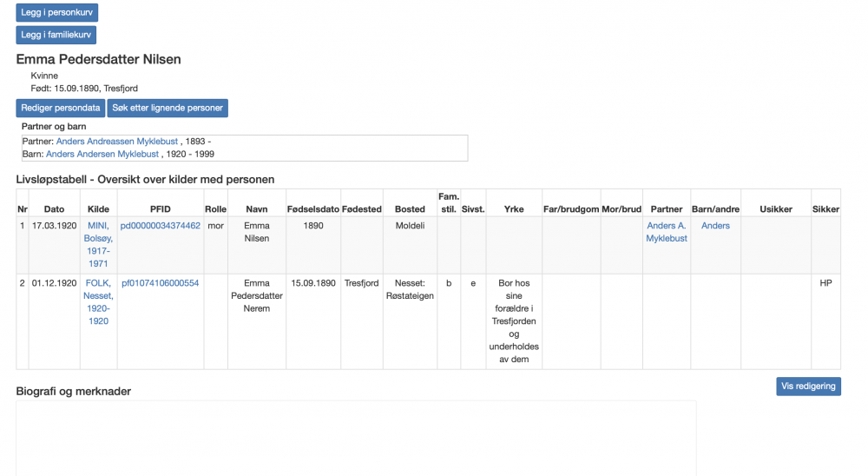Click Anders A. Myklebust in Partner column

tap(667, 232)
